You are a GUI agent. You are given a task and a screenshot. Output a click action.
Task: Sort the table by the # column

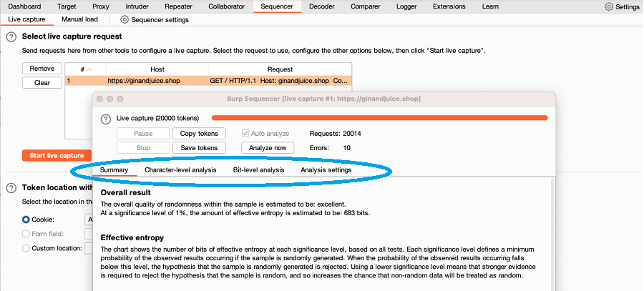[85, 69]
